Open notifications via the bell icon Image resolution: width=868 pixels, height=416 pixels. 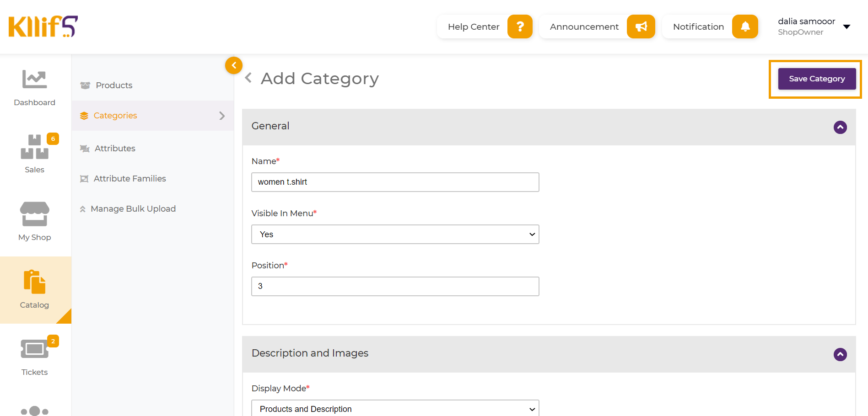pos(745,27)
